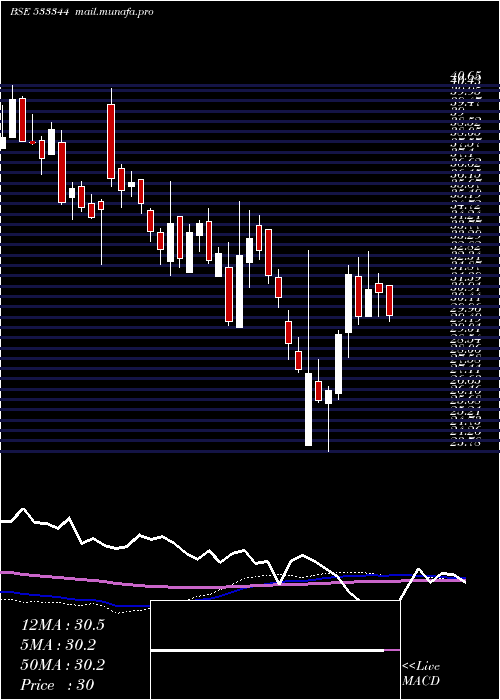Click the <<Live MACD label
This screenshot has height=700, width=500.
click(421, 674)
